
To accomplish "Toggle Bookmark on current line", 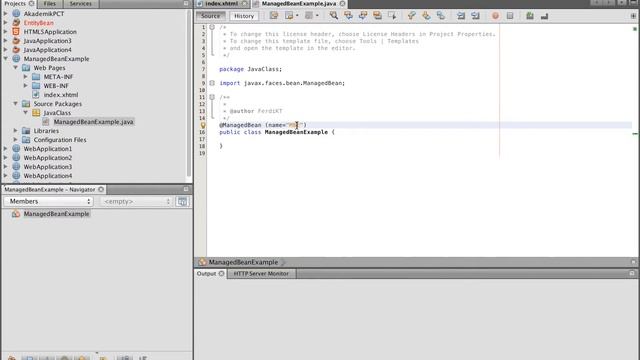I will (440, 16).
